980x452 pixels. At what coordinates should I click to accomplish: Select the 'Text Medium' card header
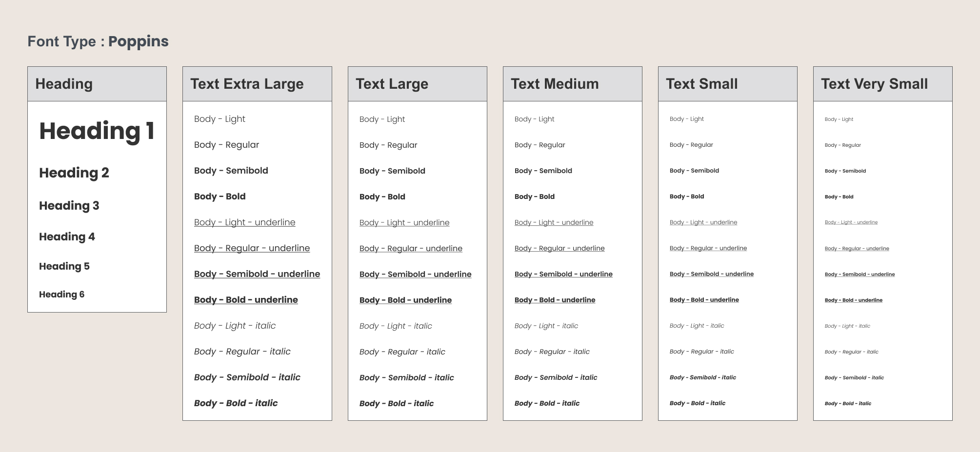(x=572, y=84)
